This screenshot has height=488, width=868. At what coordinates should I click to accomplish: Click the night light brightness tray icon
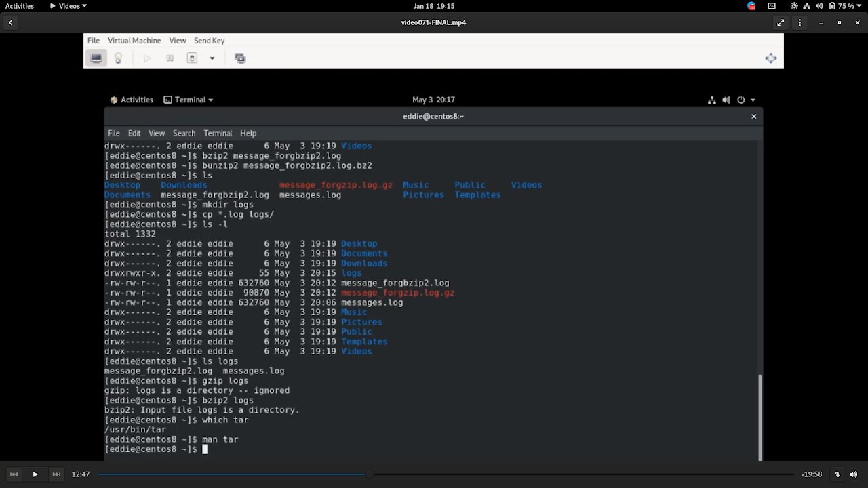click(x=794, y=6)
